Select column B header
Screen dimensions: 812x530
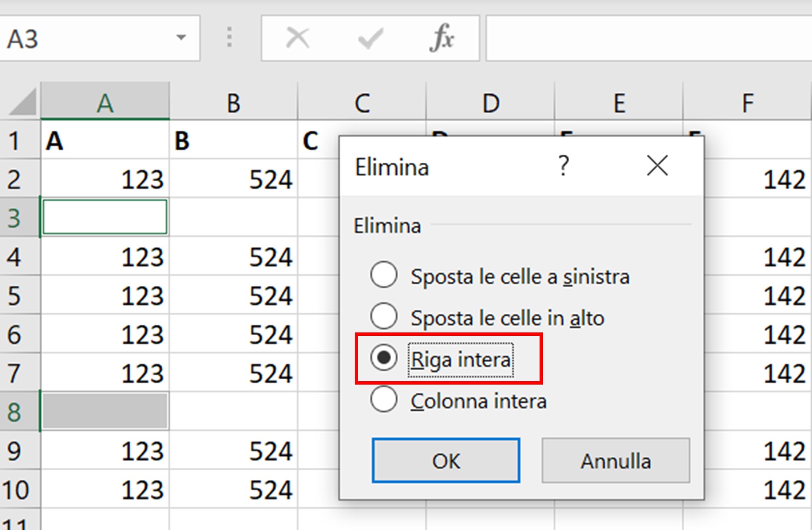pyautogui.click(x=233, y=101)
